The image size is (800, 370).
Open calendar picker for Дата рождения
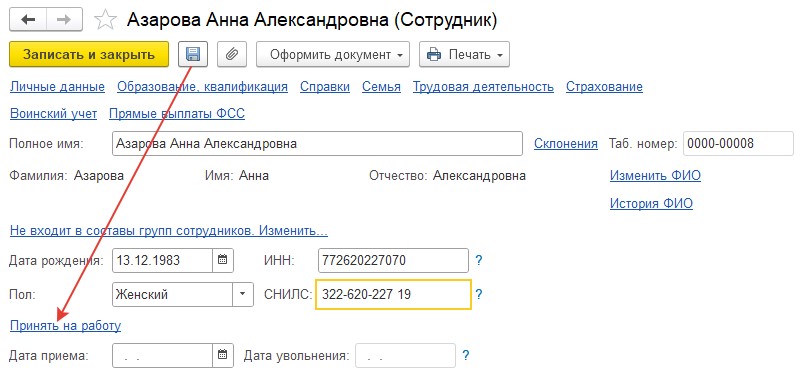(x=222, y=260)
